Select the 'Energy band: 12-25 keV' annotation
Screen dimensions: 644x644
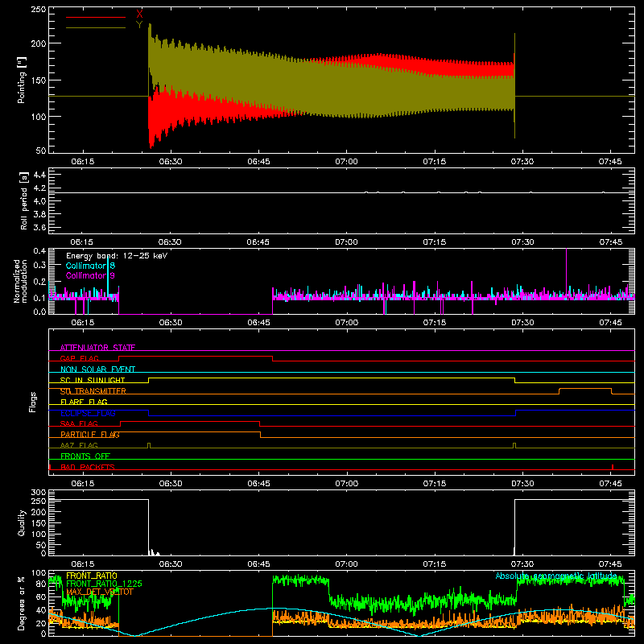[x=117, y=256]
